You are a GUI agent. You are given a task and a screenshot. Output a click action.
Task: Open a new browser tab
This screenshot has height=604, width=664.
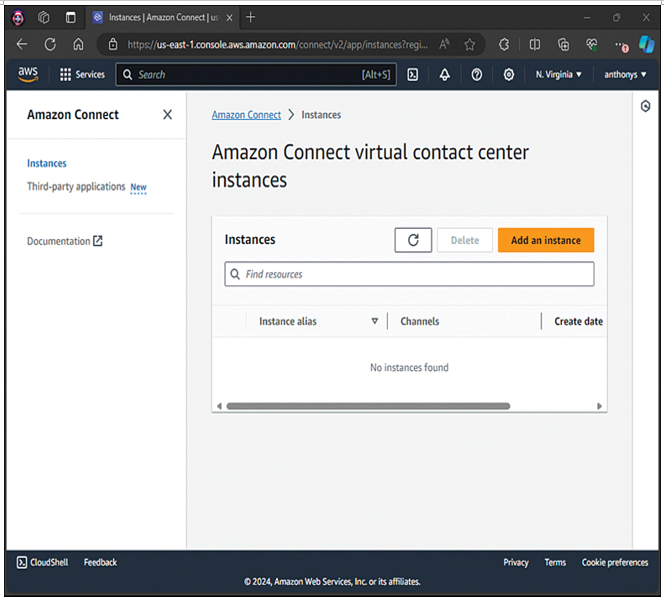pos(251,17)
